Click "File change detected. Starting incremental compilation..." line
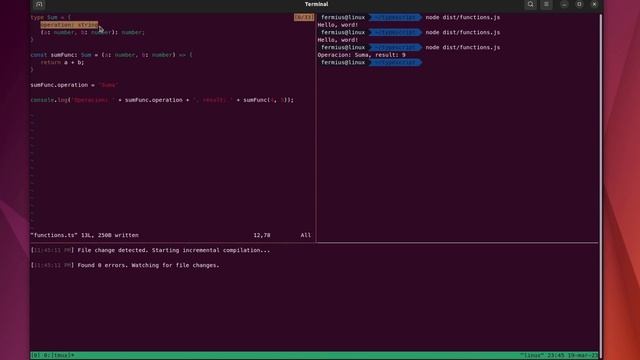Viewport: 640px width, 360px height. (x=173, y=250)
